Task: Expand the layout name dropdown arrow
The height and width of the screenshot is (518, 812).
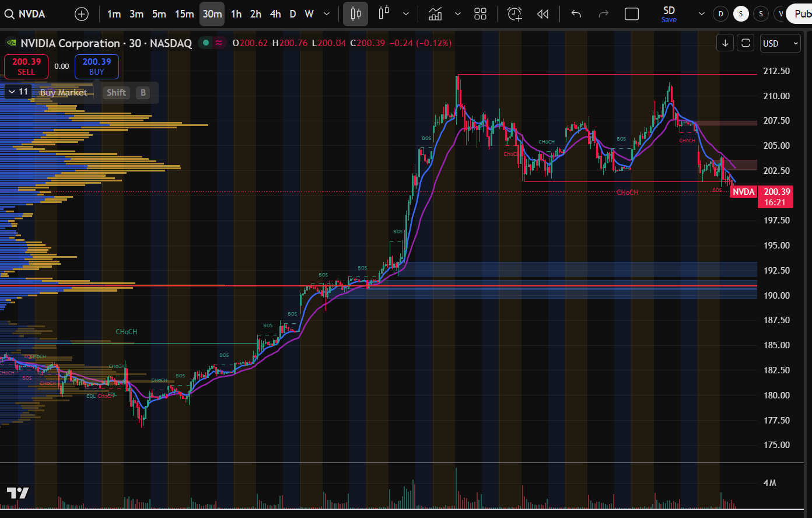Action: [701, 14]
